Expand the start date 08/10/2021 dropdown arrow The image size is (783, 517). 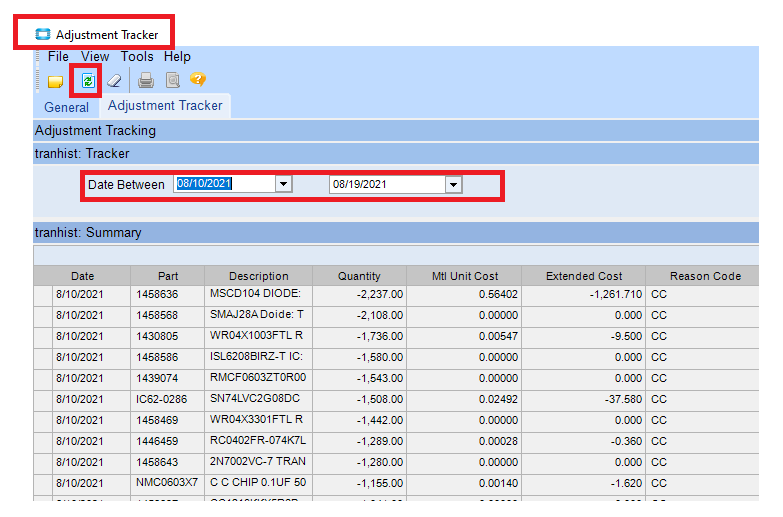[x=283, y=184]
